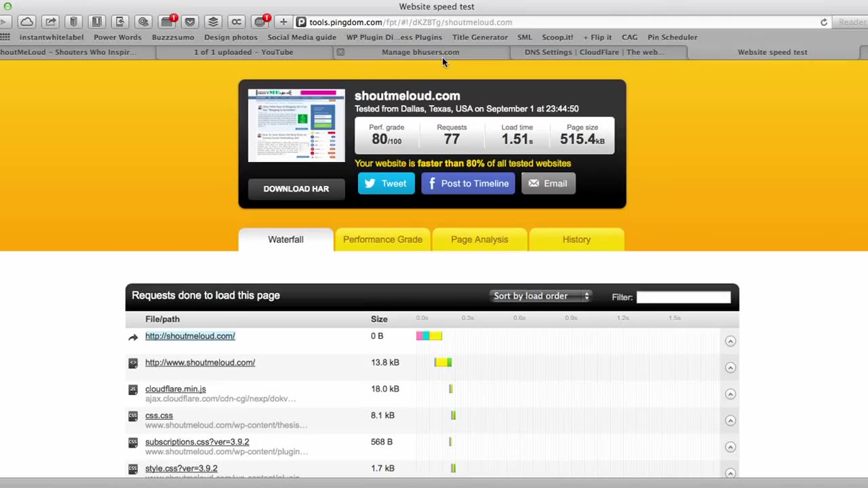Open the + Flip it bookmark
The width and height of the screenshot is (868, 488).
tap(597, 37)
